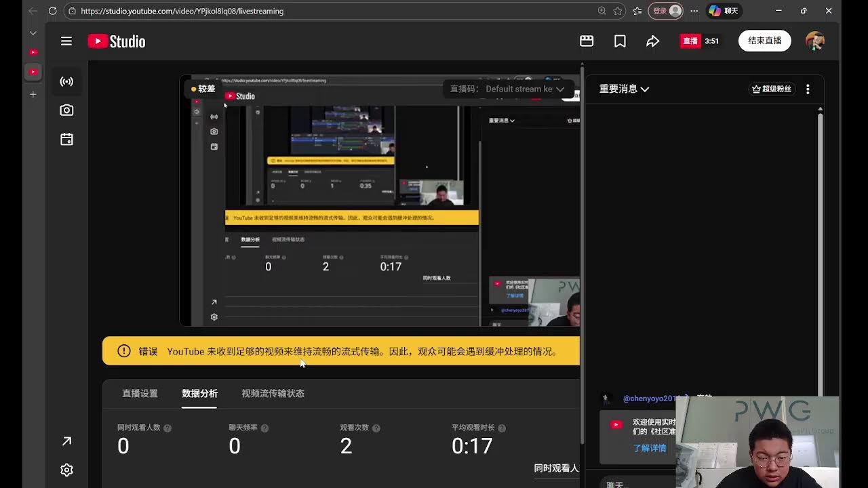Click the 登录 profile button in browser

pyautogui.click(x=665, y=11)
